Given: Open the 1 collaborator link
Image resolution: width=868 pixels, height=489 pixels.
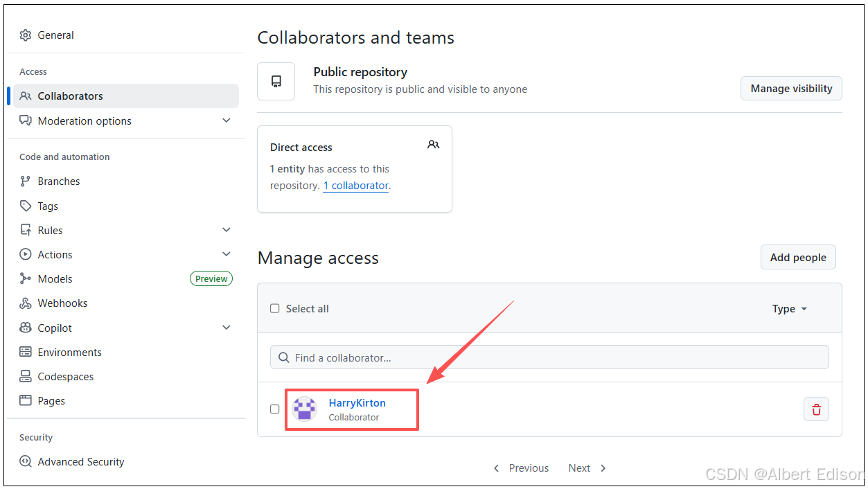Looking at the screenshot, I should [356, 186].
